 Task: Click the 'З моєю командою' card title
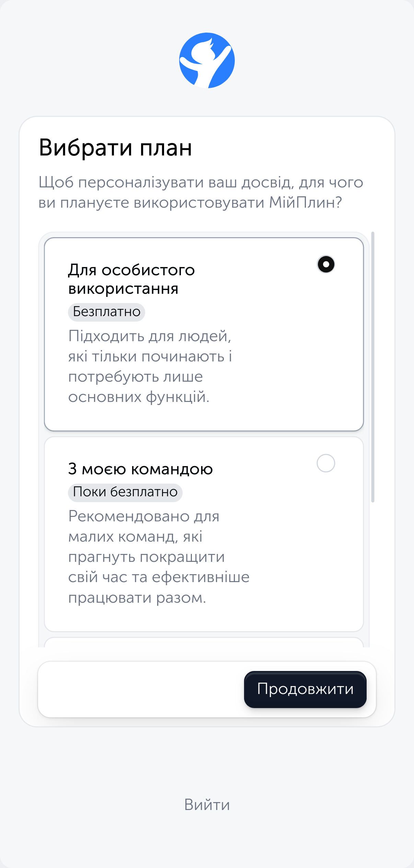140,469
